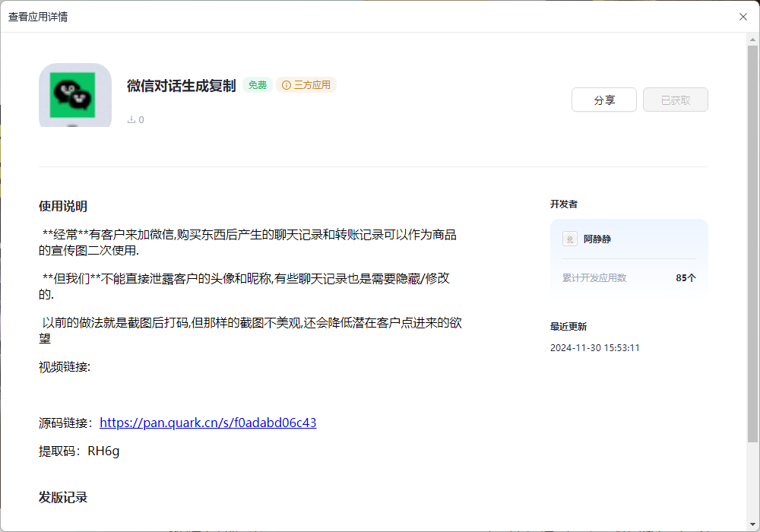Image resolution: width=760 pixels, height=532 pixels.
Task: Click the 累计开发应用数 label
Action: point(594,277)
